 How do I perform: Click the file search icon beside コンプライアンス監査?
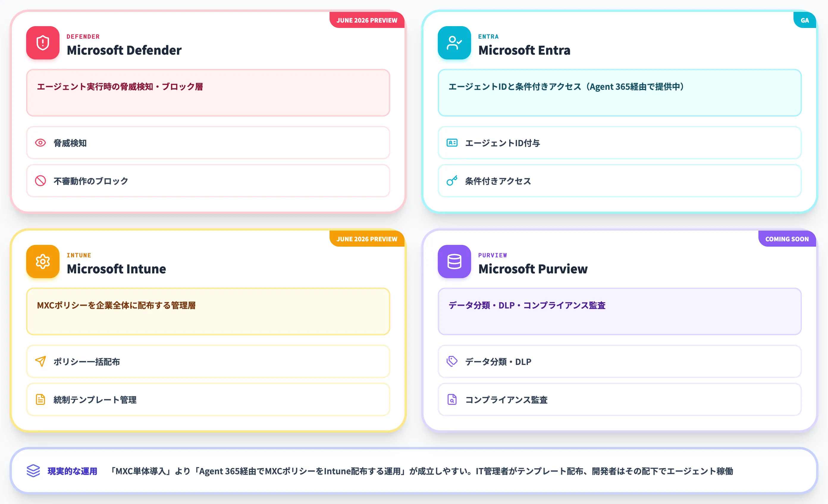pos(452,399)
